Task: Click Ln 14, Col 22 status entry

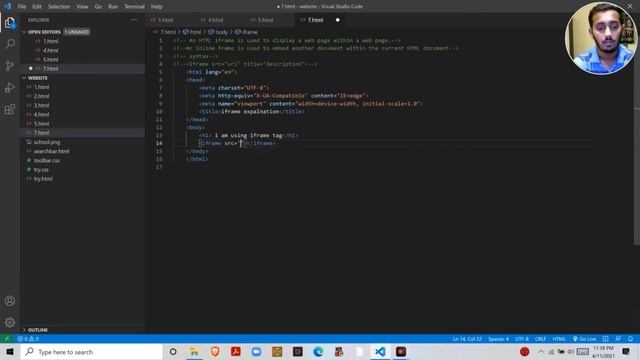Action: 467,339
